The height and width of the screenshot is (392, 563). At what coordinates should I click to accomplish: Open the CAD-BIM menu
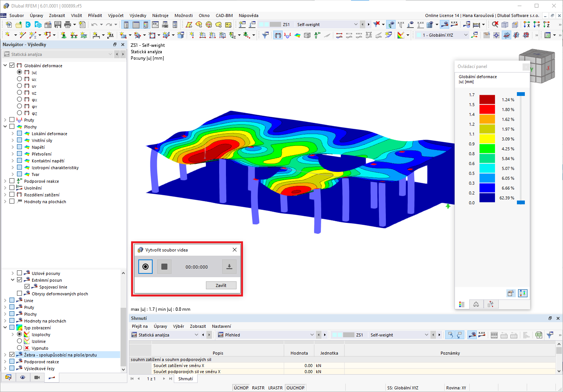coord(224,15)
